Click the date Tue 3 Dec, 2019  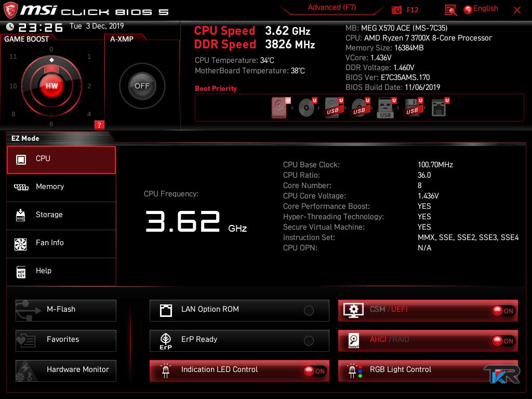point(97,26)
